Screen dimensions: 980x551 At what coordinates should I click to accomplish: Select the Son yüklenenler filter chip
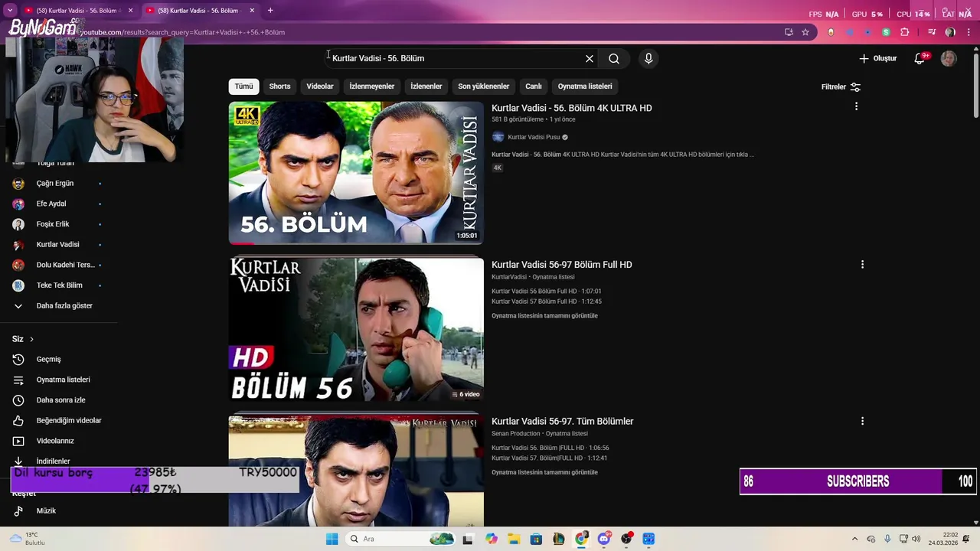click(483, 86)
